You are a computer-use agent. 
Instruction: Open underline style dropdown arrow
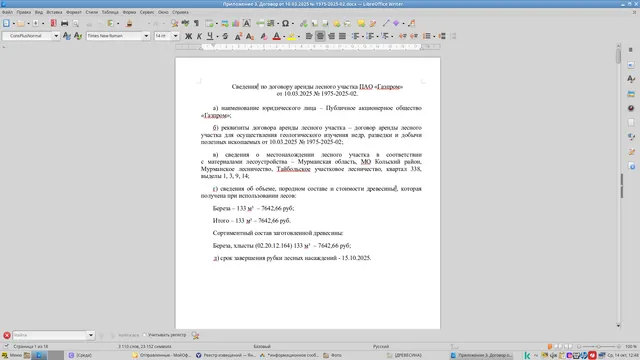[x=217, y=36]
